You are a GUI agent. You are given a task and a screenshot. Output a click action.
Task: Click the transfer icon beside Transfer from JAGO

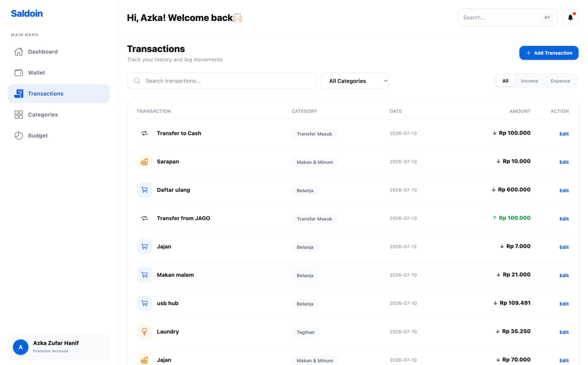[x=144, y=218]
